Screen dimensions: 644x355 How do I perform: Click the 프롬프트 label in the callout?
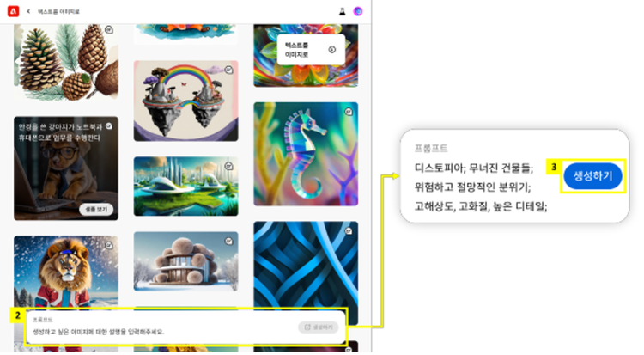coord(431,148)
